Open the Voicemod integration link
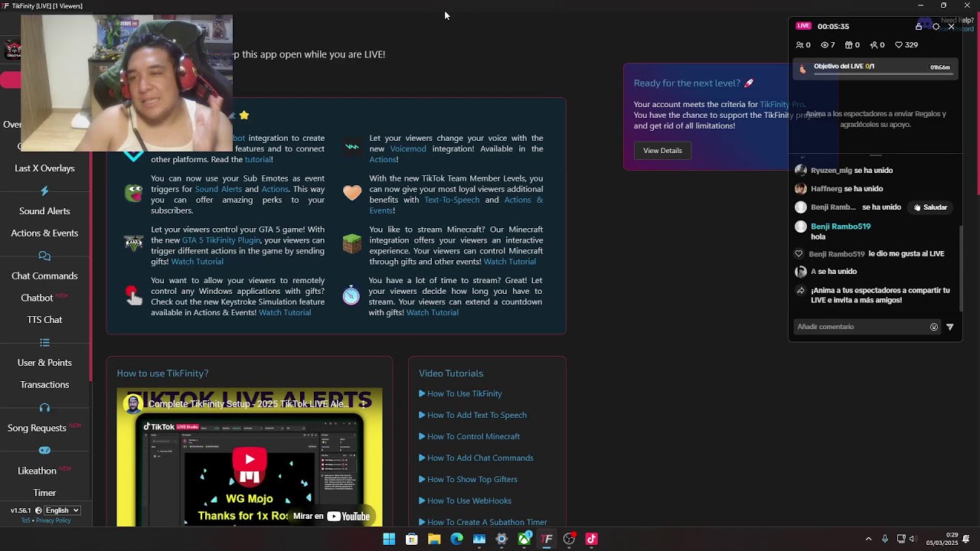Viewport: 980px width, 551px height. (408, 148)
